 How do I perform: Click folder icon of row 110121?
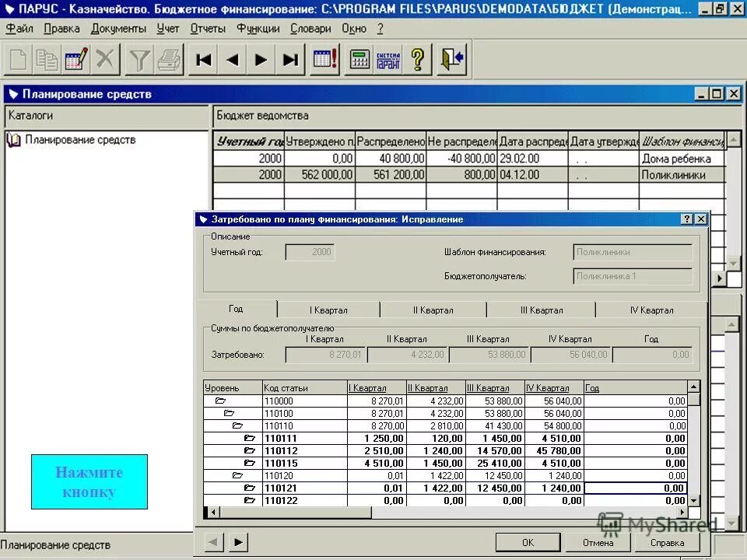[250, 488]
